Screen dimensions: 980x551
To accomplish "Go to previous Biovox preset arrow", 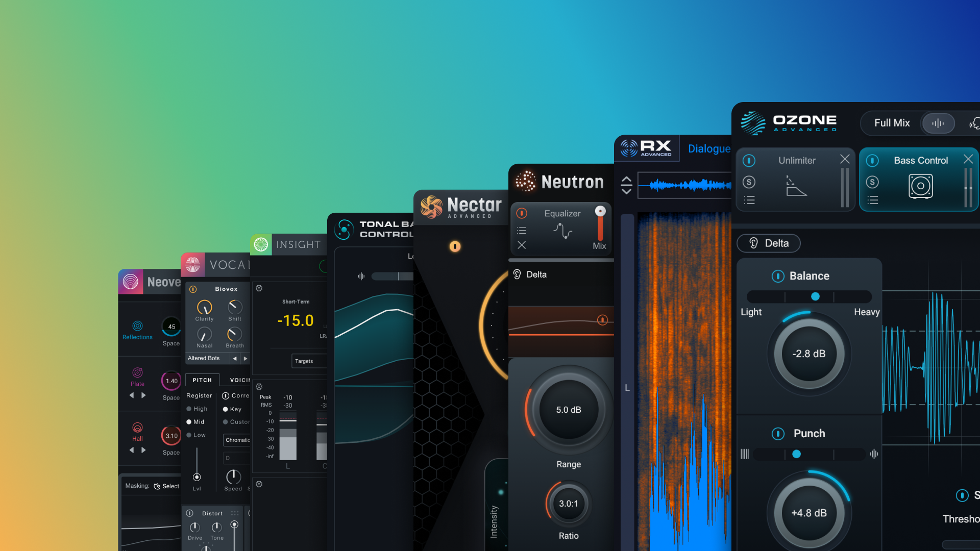I will point(235,359).
